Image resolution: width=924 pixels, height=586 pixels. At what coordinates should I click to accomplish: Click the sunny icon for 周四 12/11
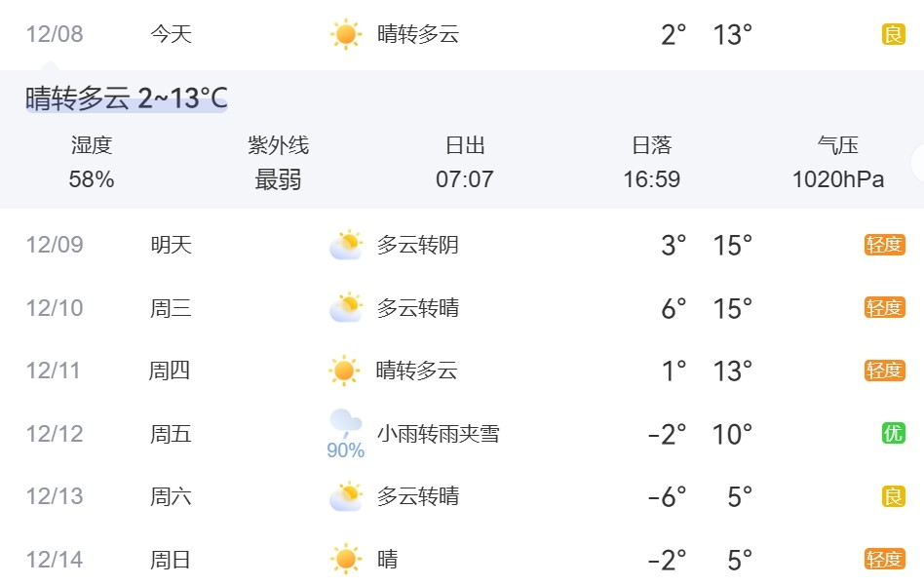(344, 371)
